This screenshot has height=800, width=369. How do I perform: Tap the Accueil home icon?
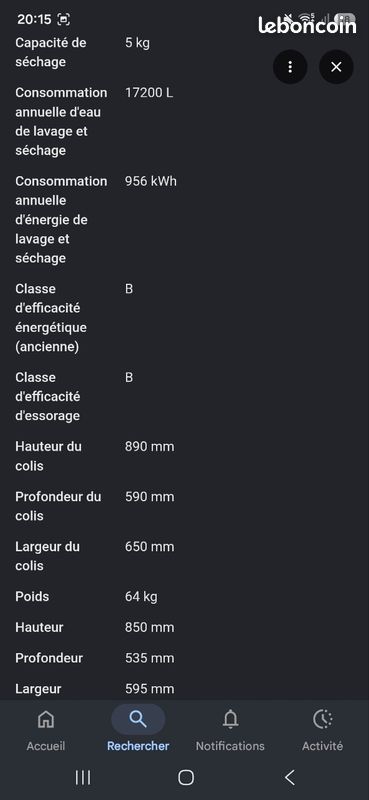[46, 719]
